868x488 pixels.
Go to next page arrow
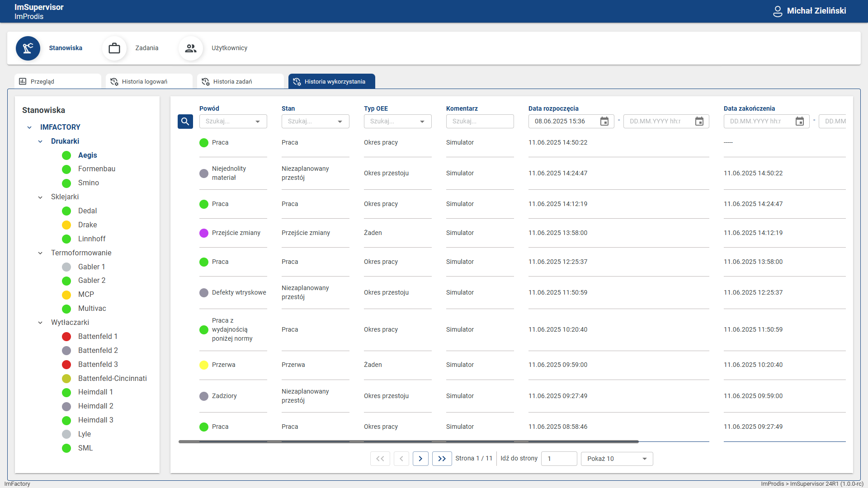420,459
